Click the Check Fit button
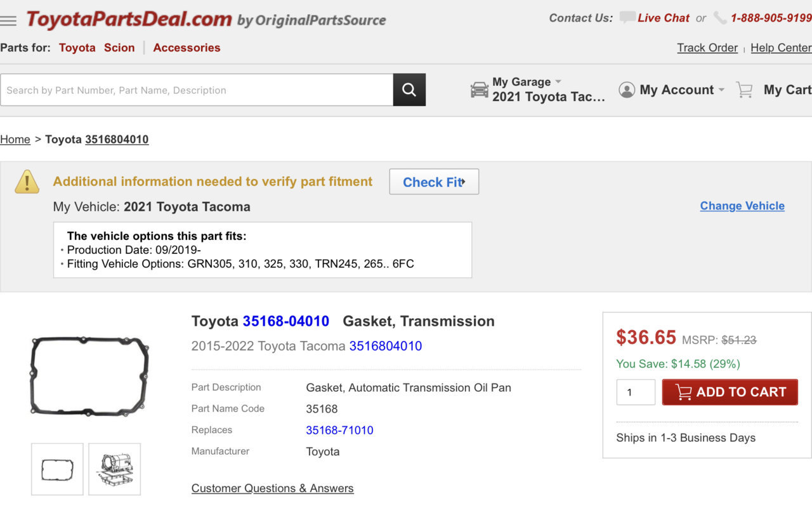The height and width of the screenshot is (508, 812). (x=434, y=182)
